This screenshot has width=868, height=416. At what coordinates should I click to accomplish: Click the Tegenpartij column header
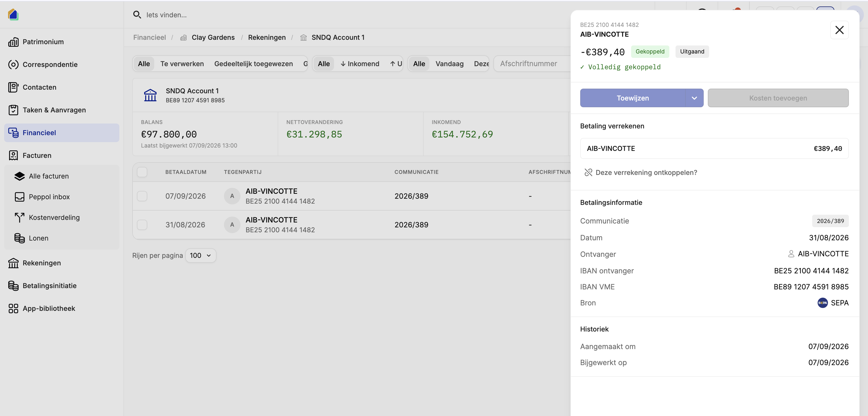pyautogui.click(x=243, y=172)
